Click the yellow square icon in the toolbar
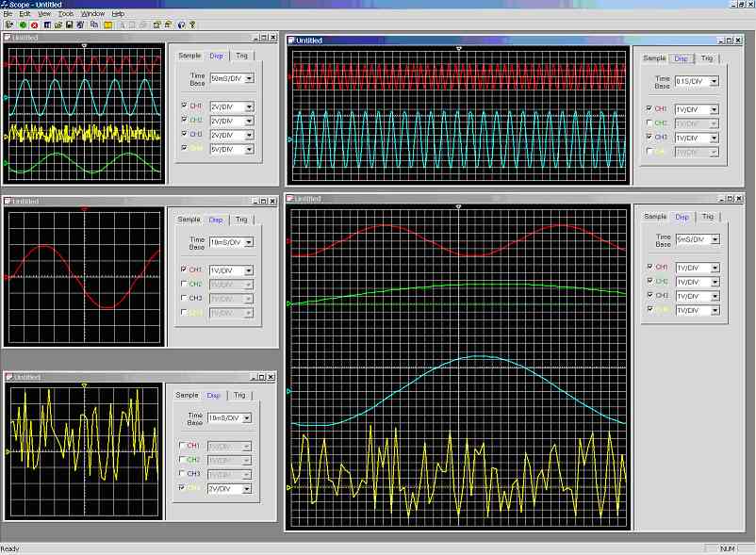756x555 pixels. [x=108, y=24]
